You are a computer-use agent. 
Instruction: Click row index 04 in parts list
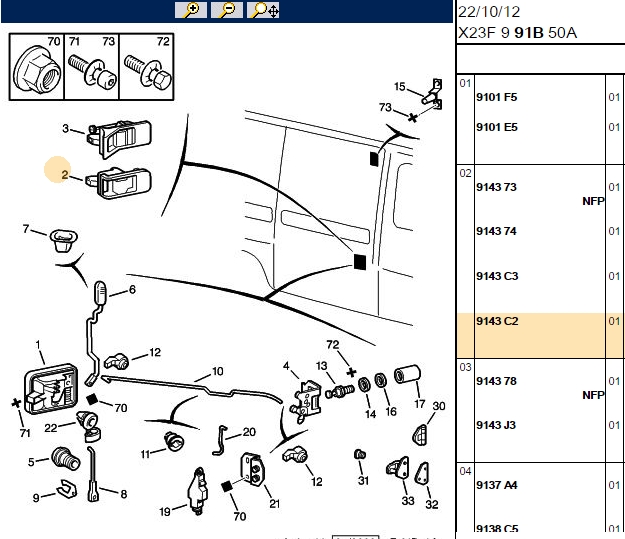point(465,471)
